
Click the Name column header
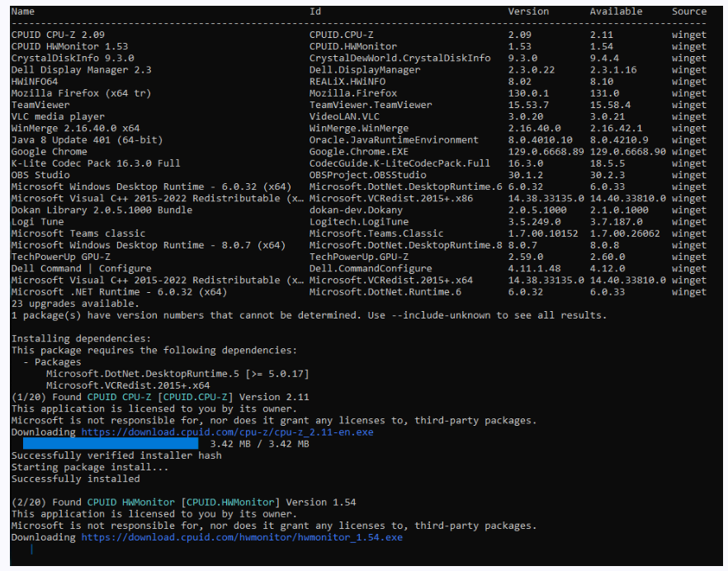coord(23,12)
